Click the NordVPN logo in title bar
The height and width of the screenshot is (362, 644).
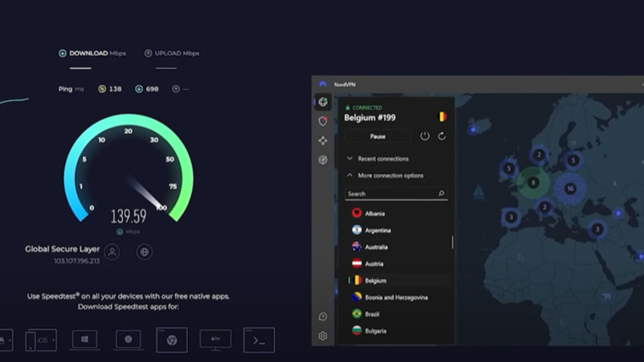323,84
